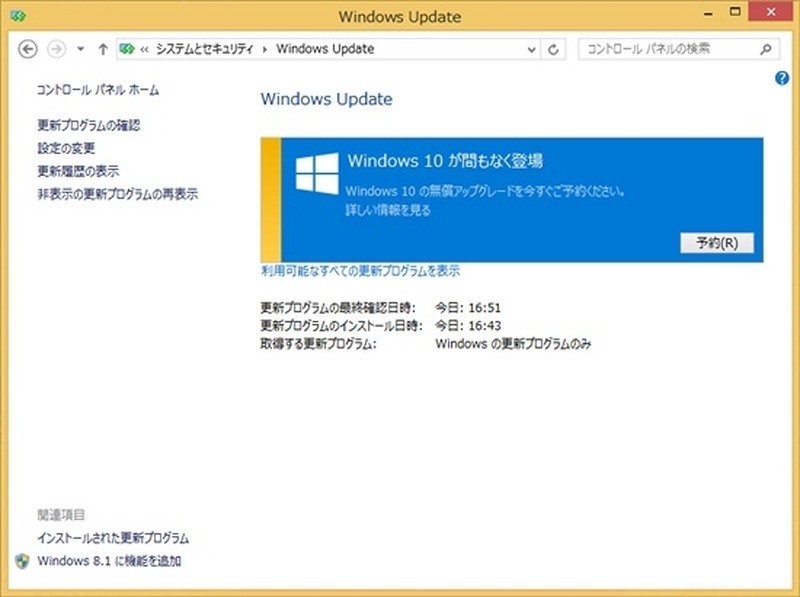The width and height of the screenshot is (800, 597).
Task: Click the magnifier icon in the search box
Action: [765, 48]
